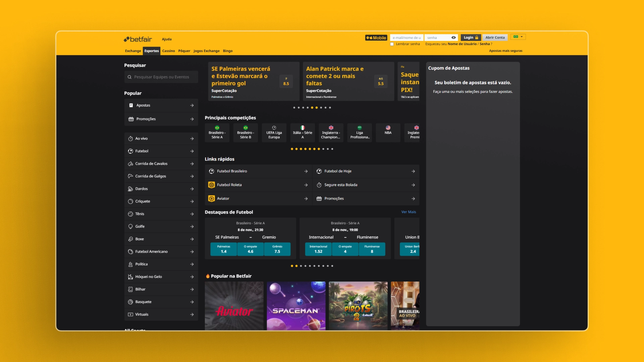Image resolution: width=644 pixels, height=362 pixels.
Task: Select the UEFA Liga Europa tile
Action: click(x=274, y=133)
